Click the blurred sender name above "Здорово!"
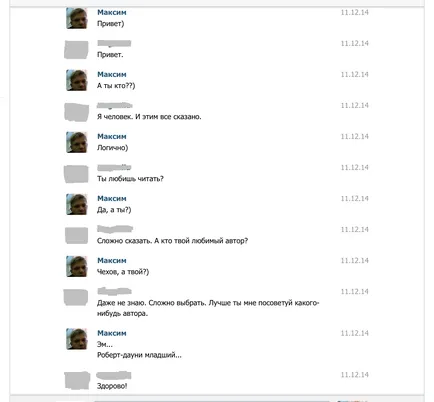 click(x=114, y=375)
